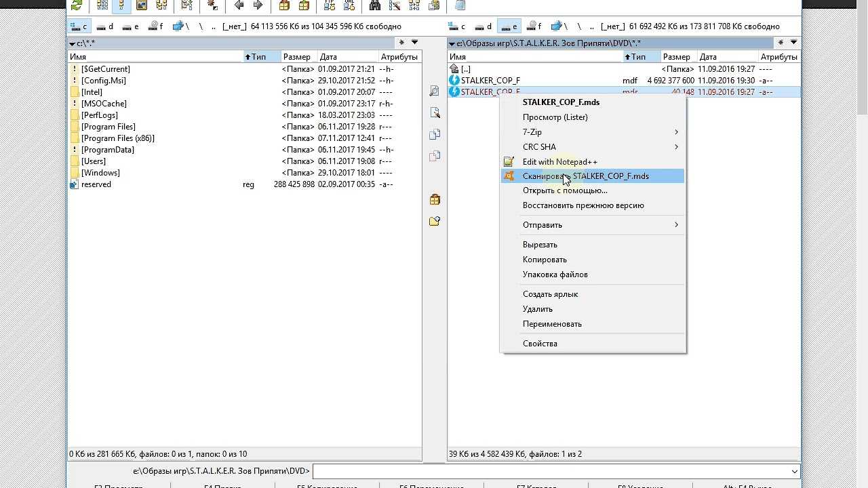
Task: Open the right panel directory history triangle
Action: click(x=452, y=43)
